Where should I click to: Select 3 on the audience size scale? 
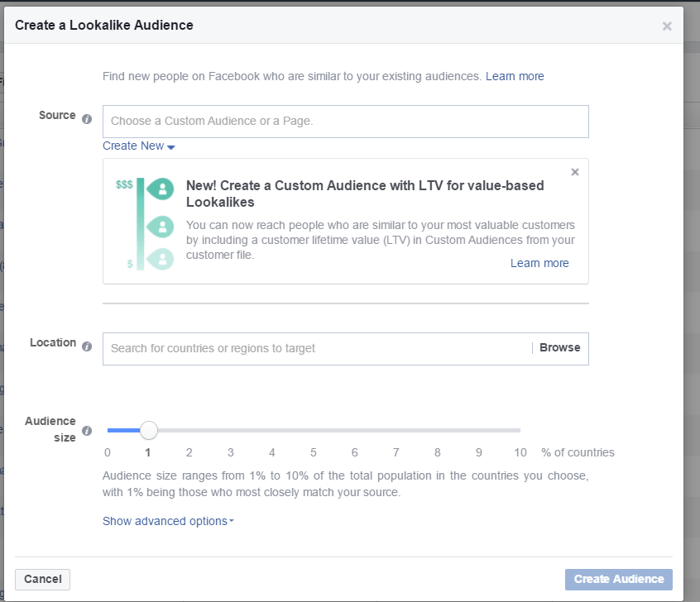pyautogui.click(x=231, y=452)
